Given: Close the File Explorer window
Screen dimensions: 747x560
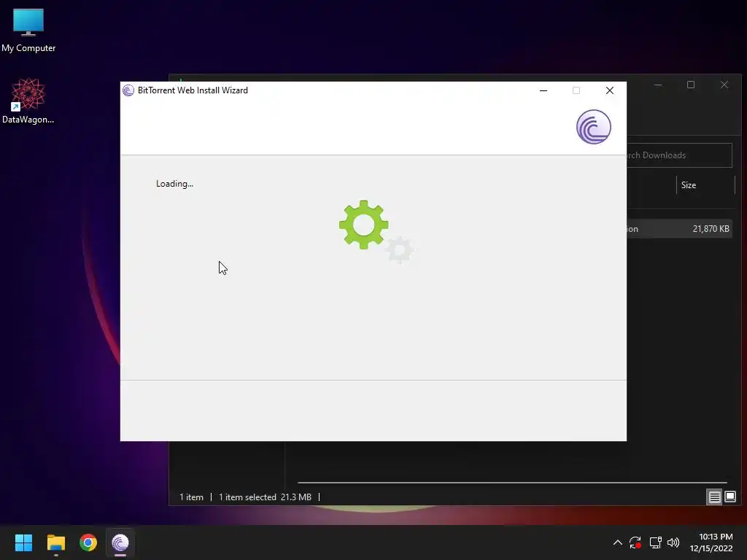Looking at the screenshot, I should pyautogui.click(x=724, y=85).
